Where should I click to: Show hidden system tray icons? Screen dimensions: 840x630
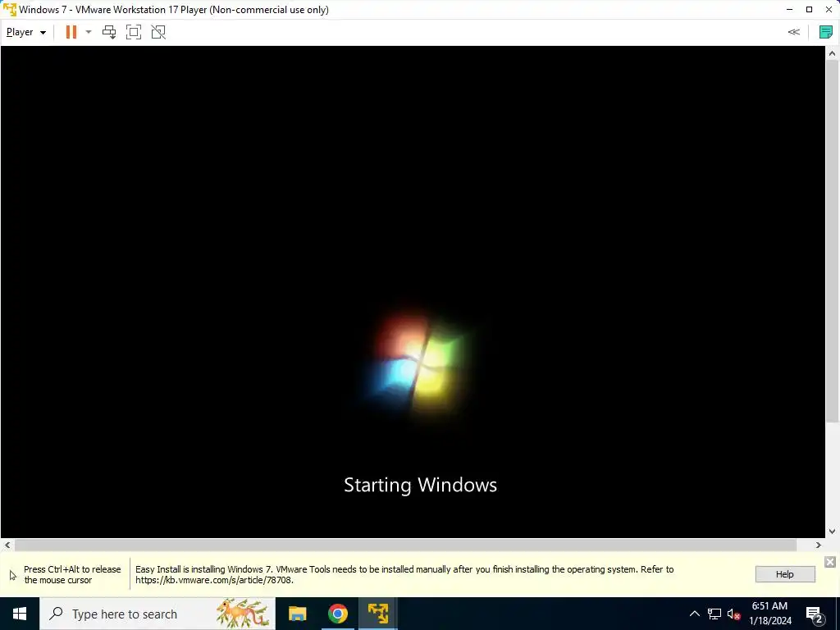[x=694, y=614]
